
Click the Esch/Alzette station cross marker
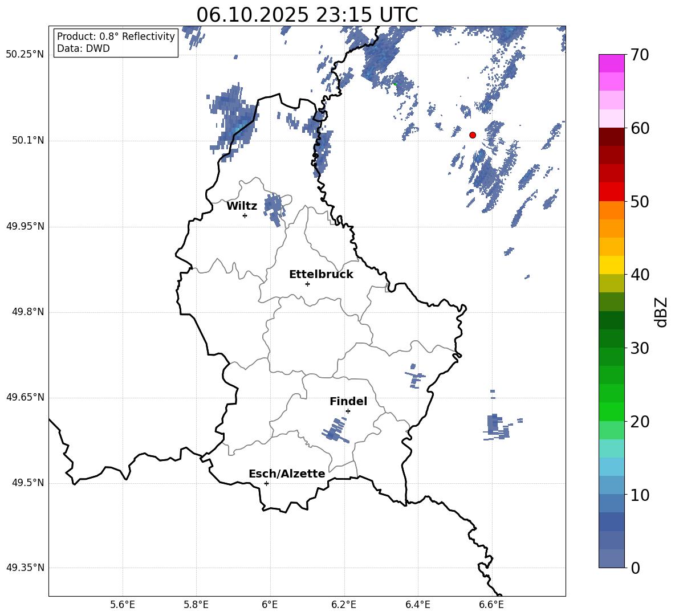266,483
